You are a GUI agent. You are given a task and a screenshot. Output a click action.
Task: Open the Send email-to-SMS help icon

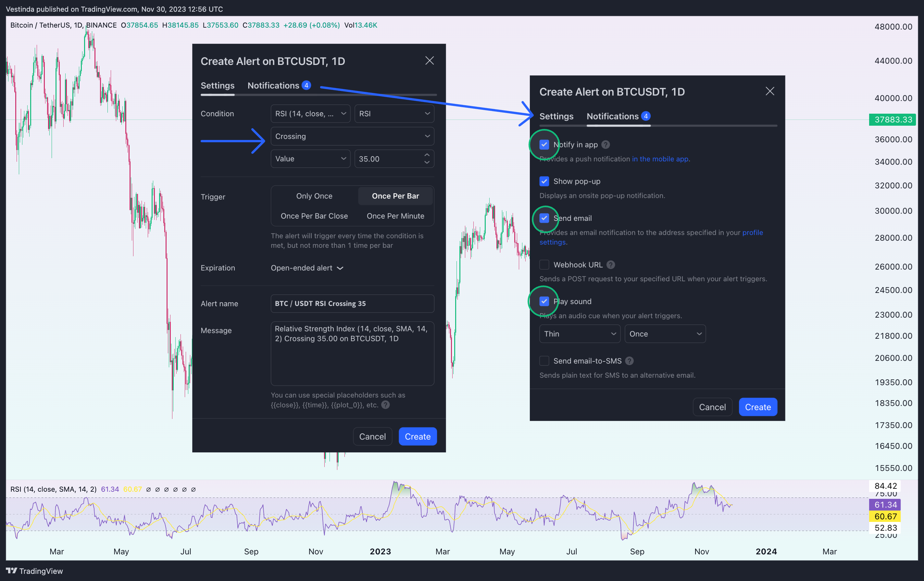tap(629, 361)
